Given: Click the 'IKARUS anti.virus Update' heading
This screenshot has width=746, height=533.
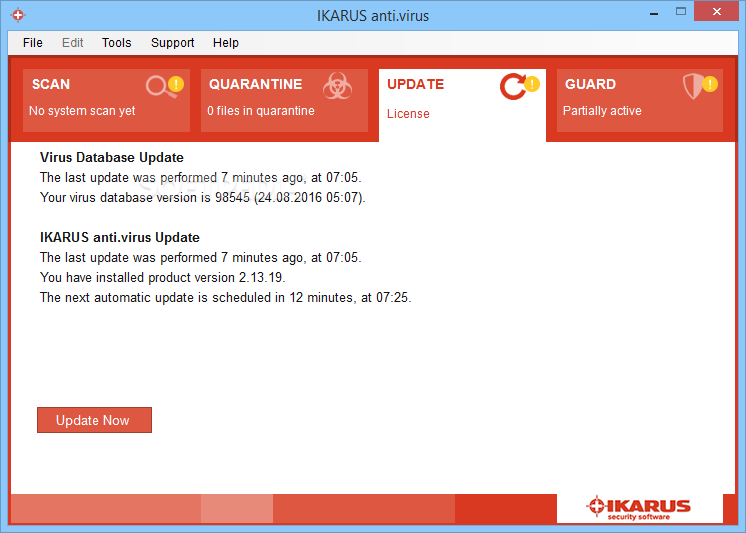Looking at the screenshot, I should 120,237.
